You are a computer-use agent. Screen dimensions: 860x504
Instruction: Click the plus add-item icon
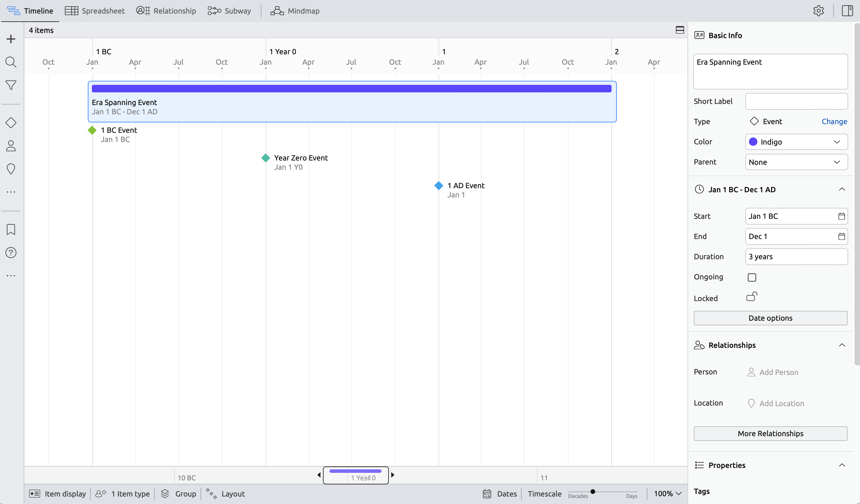[x=11, y=39]
